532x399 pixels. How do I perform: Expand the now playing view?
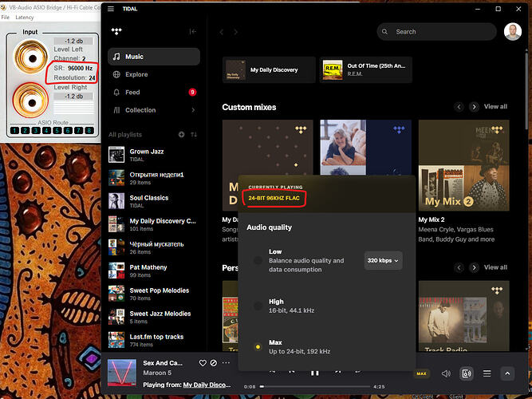tap(507, 373)
